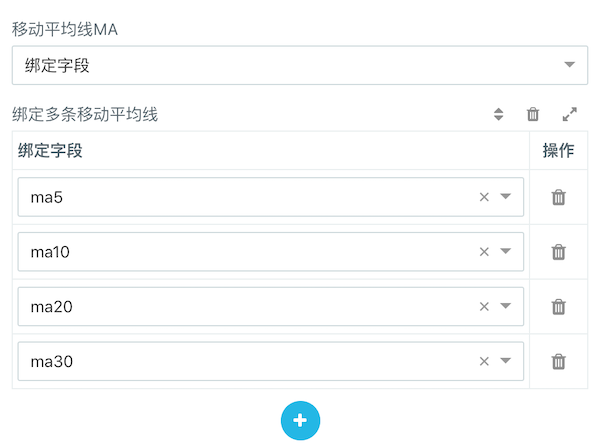This screenshot has width=600, height=444.
Task: Expand the ma30 field dropdown arrow
Action: click(x=506, y=361)
